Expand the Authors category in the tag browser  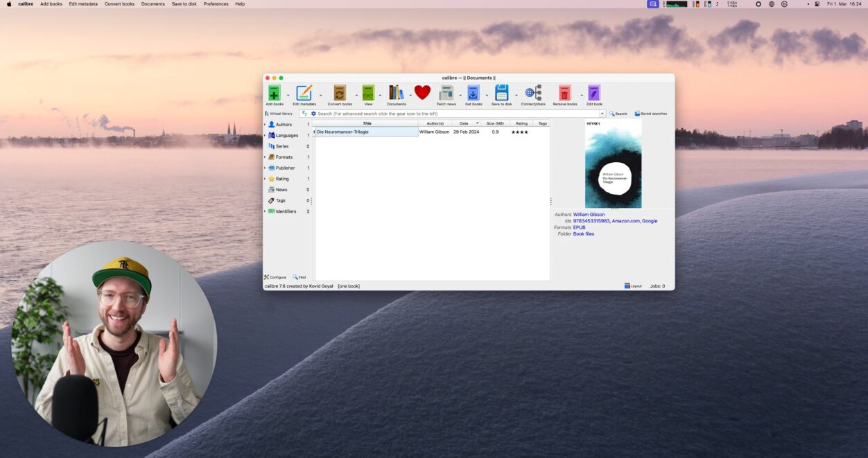click(265, 125)
